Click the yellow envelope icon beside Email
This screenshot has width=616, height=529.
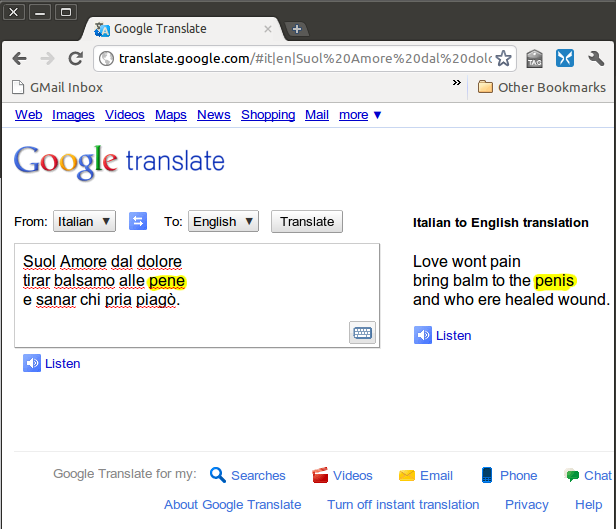(407, 475)
